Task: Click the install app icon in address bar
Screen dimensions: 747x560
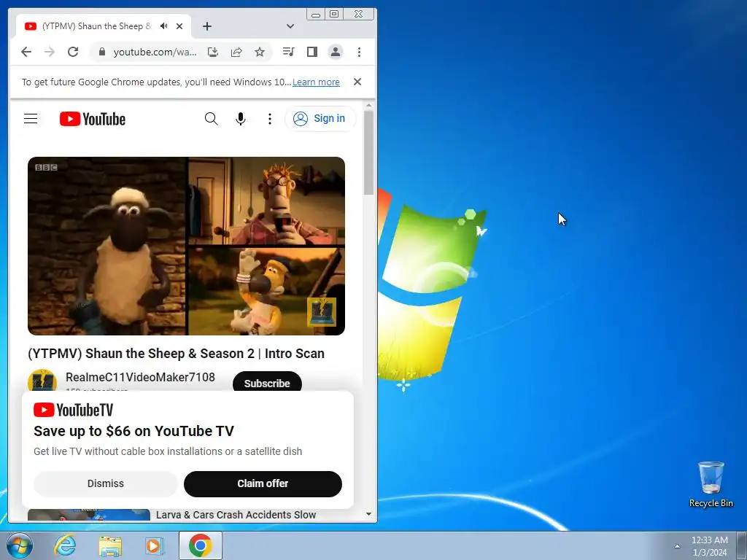Action: (213, 52)
